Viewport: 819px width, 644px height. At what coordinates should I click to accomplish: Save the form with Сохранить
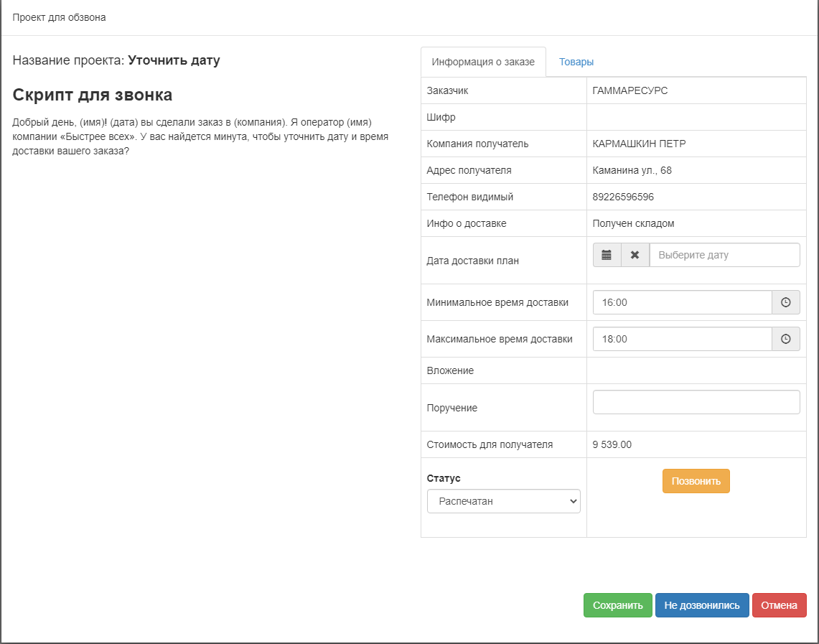tap(618, 605)
